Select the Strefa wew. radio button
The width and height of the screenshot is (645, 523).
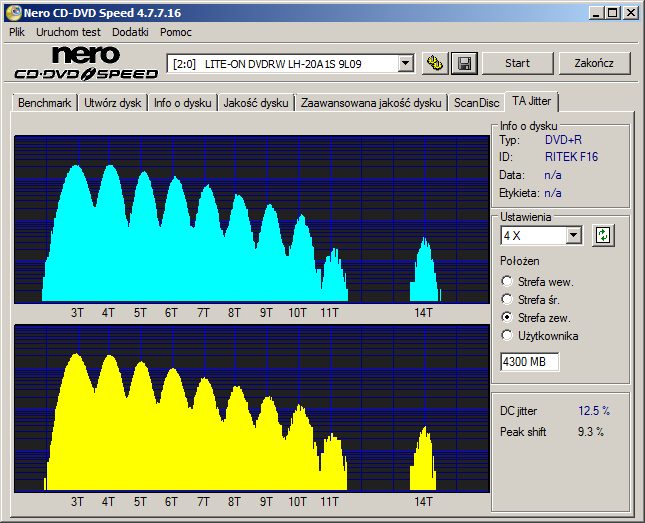tap(507, 281)
